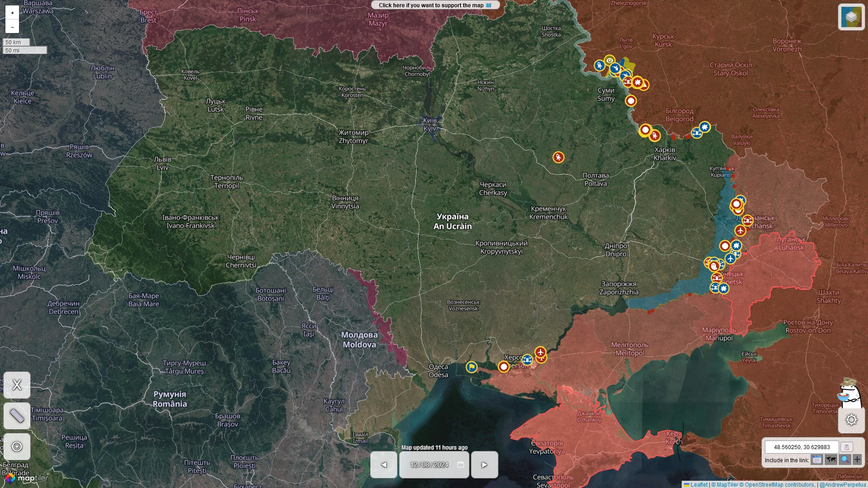The image size is (868, 488).
Task: Click the Zaporizhzhia city label
Action: point(619,288)
